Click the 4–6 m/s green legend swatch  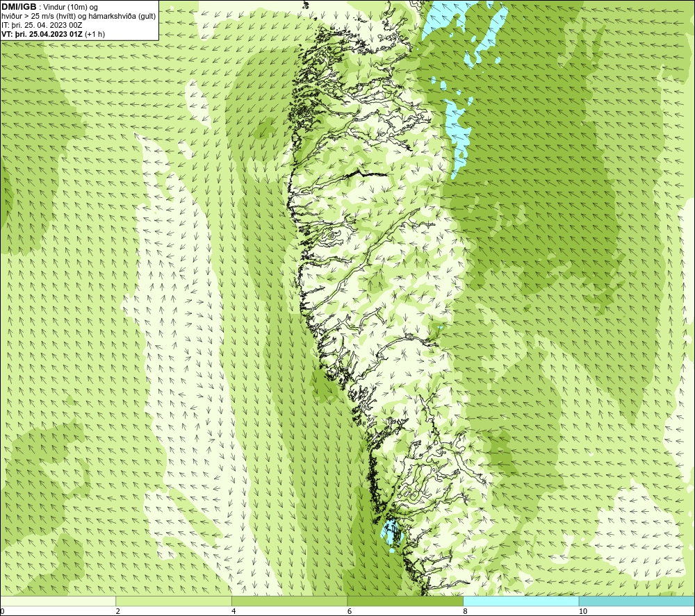coord(289,601)
